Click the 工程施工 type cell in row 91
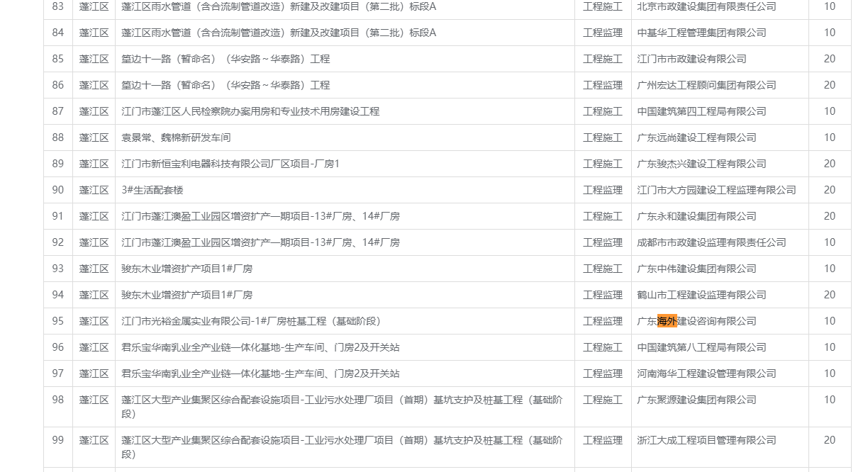This screenshot has width=868, height=472. tap(602, 216)
